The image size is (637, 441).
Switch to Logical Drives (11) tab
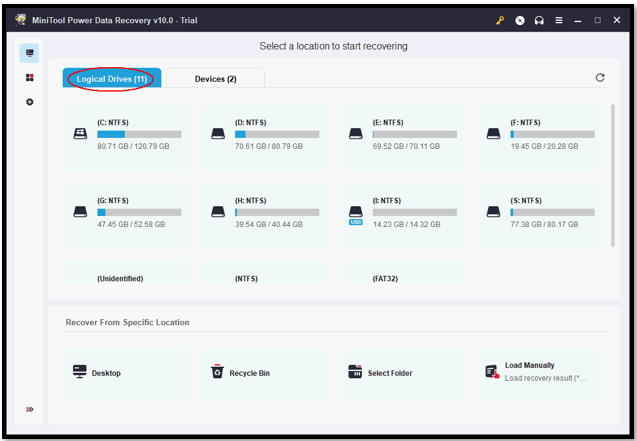point(112,78)
